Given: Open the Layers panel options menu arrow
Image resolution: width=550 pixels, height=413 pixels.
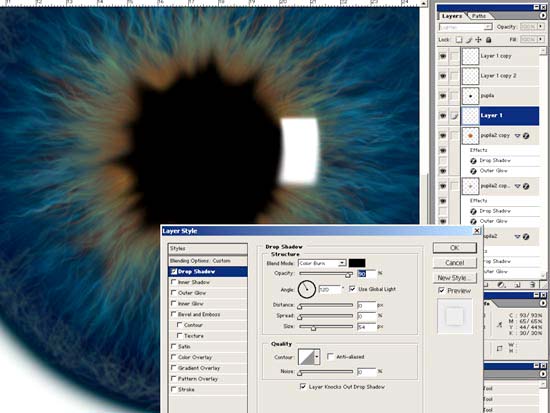Looking at the screenshot, I should click(543, 15).
